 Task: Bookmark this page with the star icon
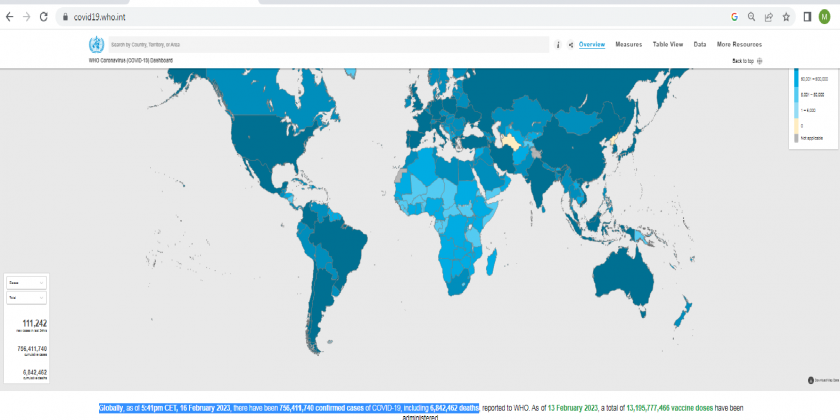point(786,17)
